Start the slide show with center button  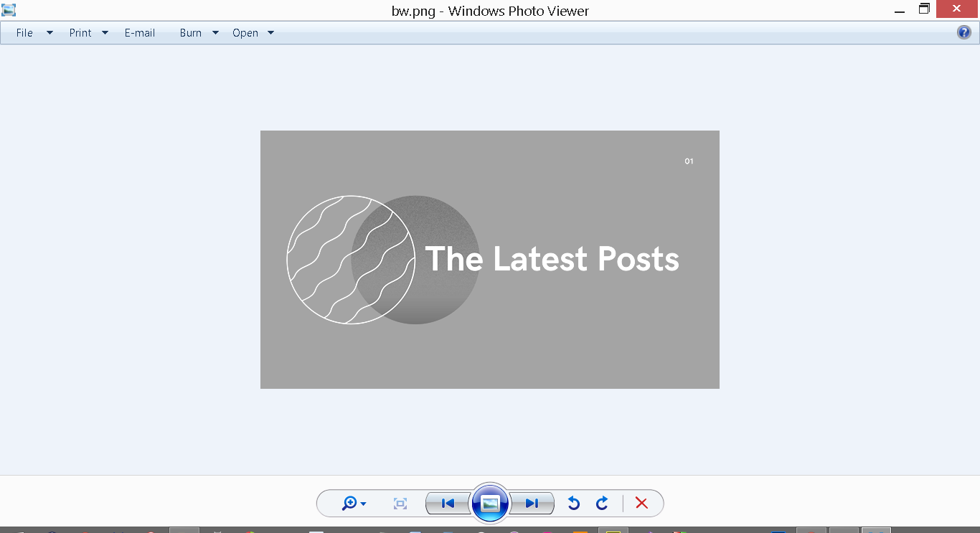coord(490,504)
